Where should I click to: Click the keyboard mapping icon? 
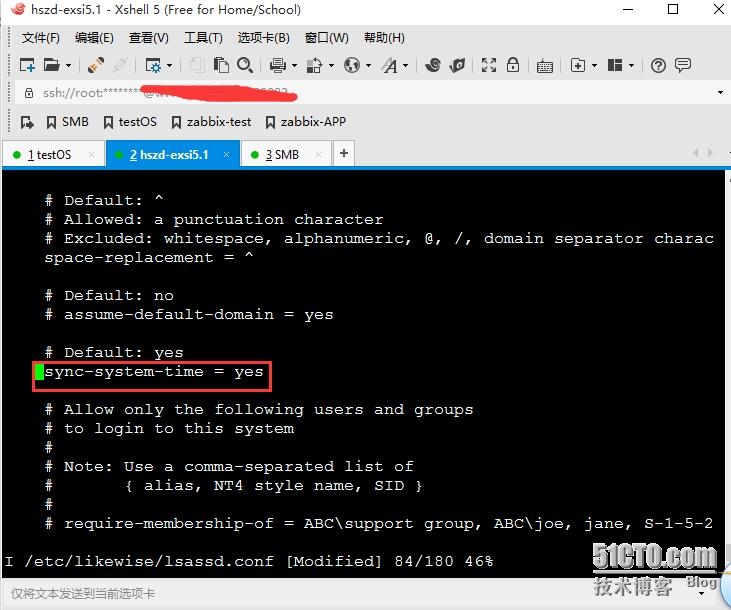point(545,66)
